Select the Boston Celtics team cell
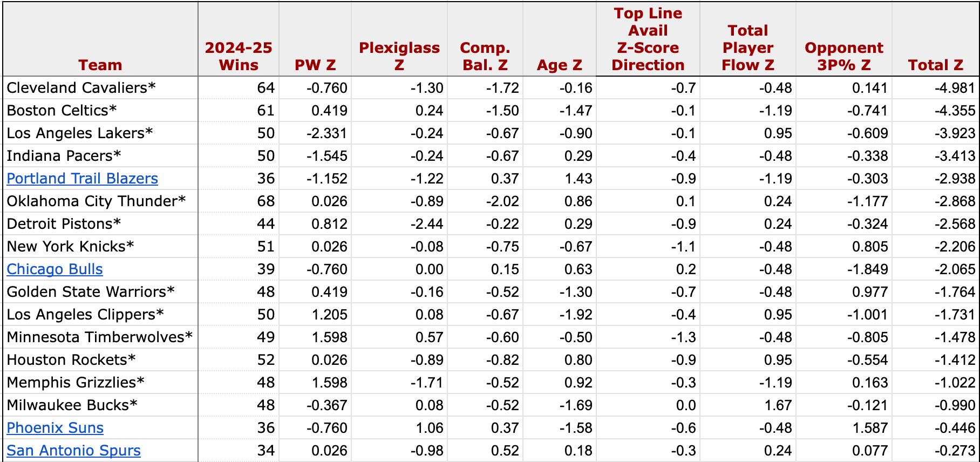The height and width of the screenshot is (462, 980). [x=100, y=111]
